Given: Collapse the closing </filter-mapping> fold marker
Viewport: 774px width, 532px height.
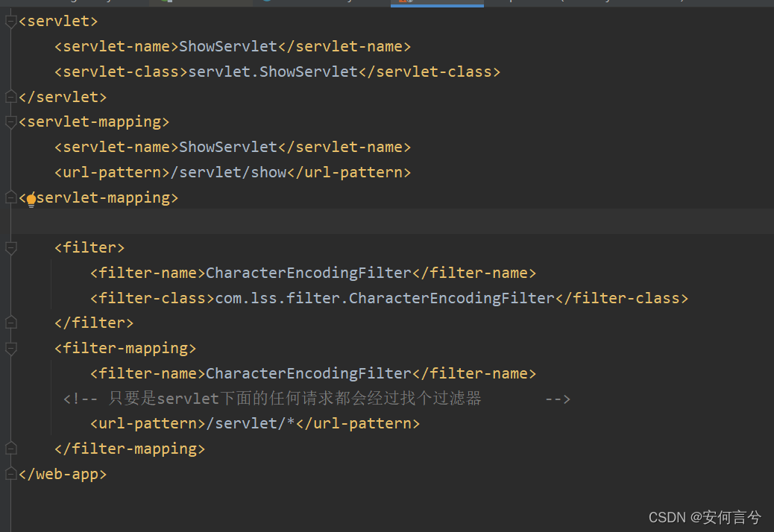Looking at the screenshot, I should point(11,449).
